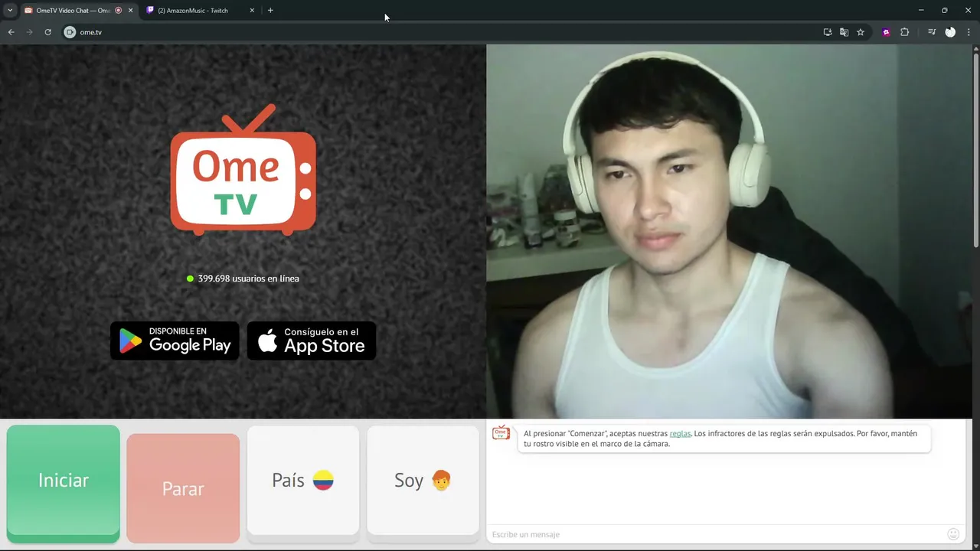
Task: Minimize the browser window
Action: [x=921, y=10]
